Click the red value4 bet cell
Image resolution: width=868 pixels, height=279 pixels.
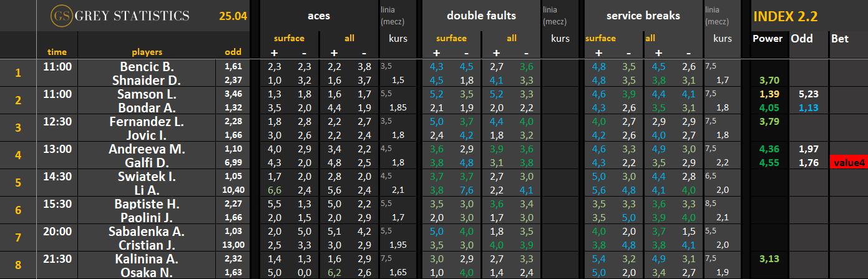tap(848, 163)
